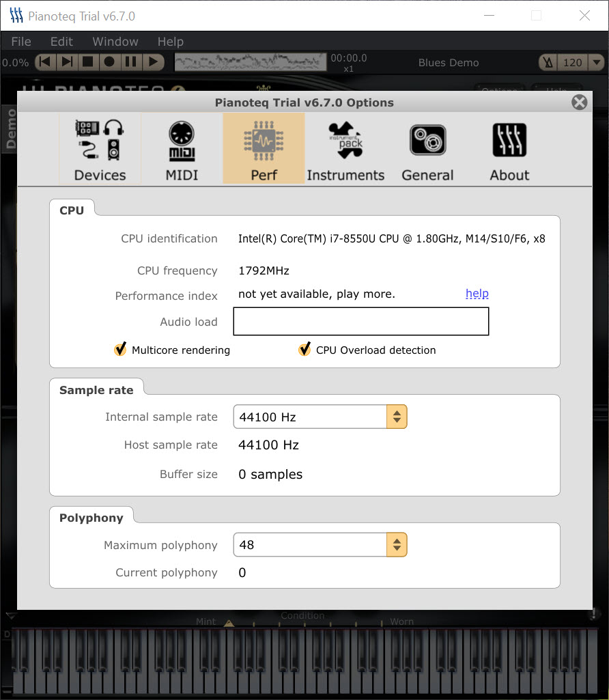Open the Devices options tab
This screenshot has width=609, height=700.
pos(100,149)
